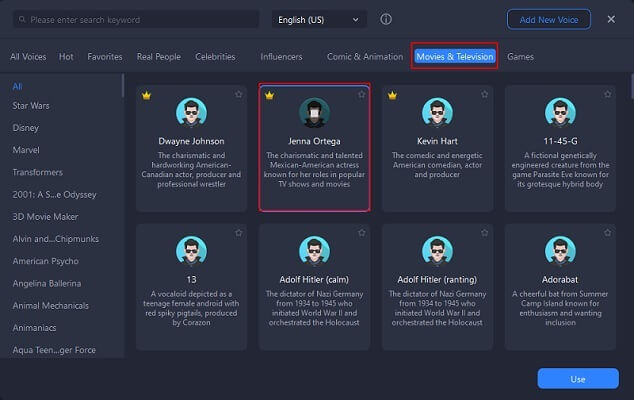Select the Jenna Ortega name text
Screen dimensions: 634x400
(314, 141)
